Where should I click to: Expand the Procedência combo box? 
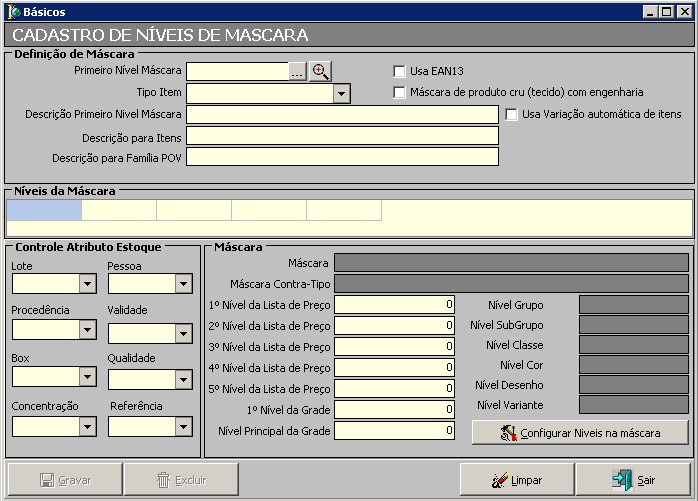coord(88,330)
